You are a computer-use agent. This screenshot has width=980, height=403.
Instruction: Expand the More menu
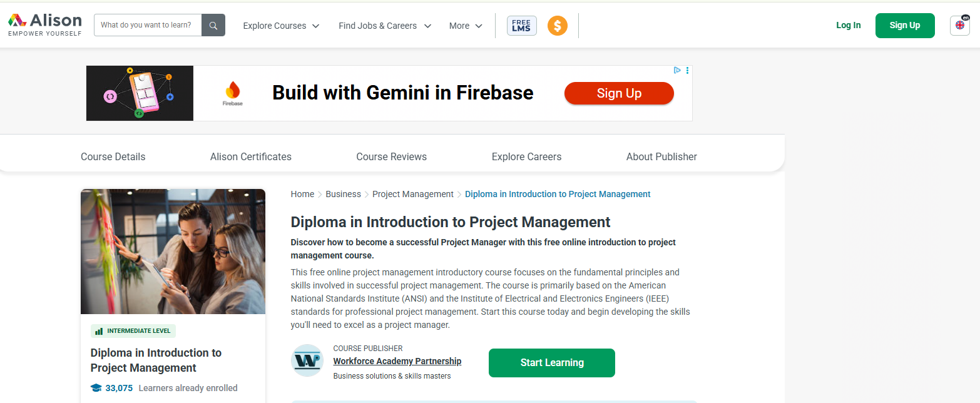(465, 26)
